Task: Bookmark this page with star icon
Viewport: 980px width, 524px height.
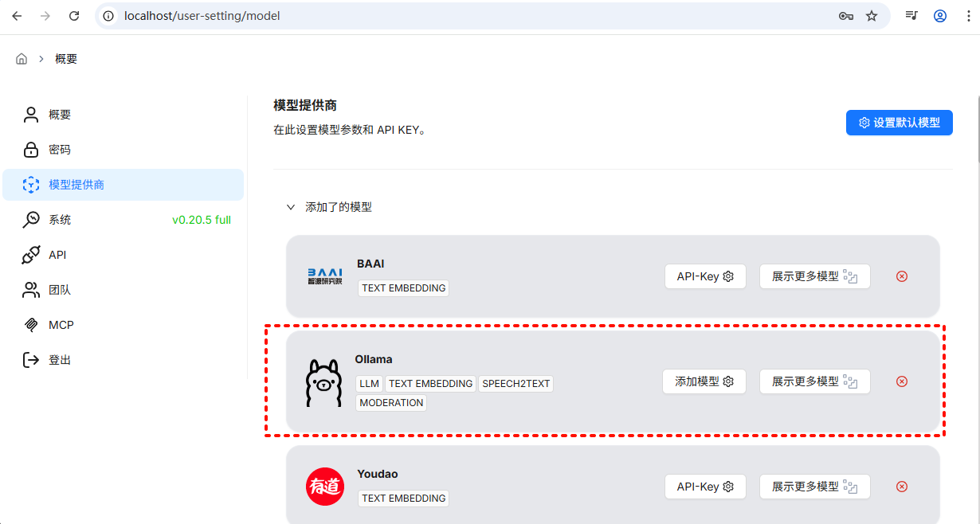Action: tap(872, 16)
